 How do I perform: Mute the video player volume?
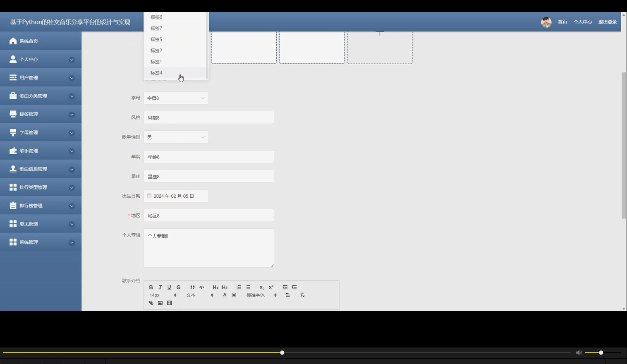pos(579,352)
